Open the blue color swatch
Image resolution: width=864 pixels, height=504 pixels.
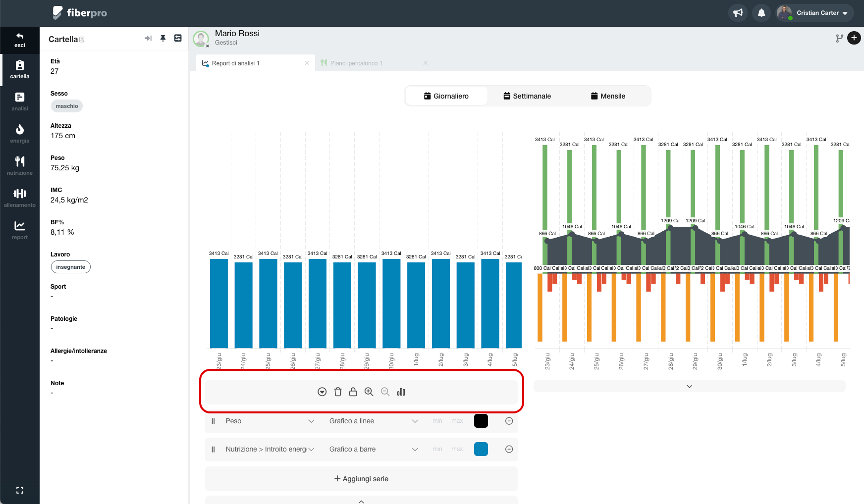coord(481,449)
